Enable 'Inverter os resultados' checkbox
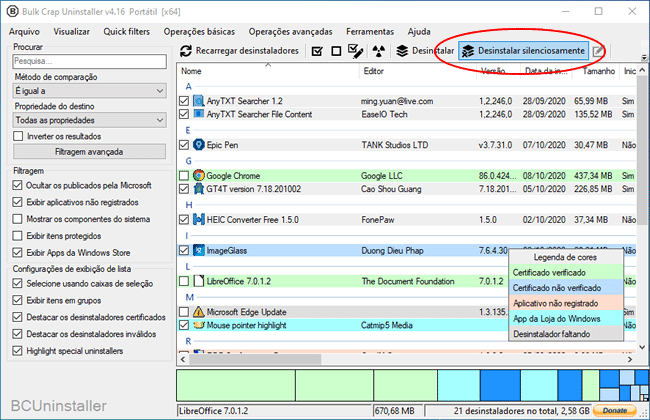Viewport: 650px width, 420px height. click(18, 135)
